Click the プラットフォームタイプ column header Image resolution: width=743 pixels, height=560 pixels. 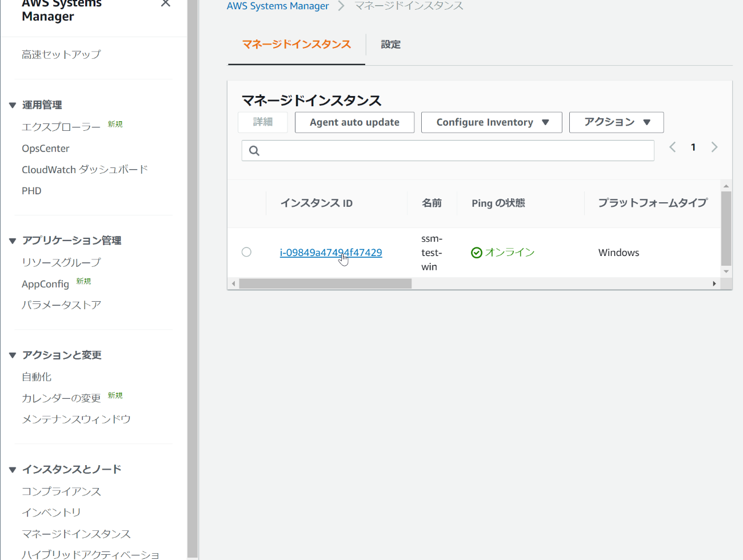tap(653, 203)
